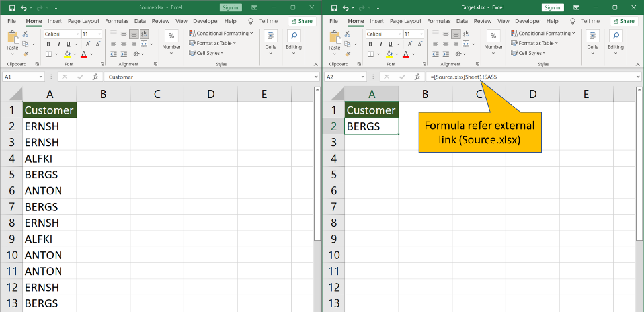Click Format Painter brush in Source.xlsx
Screen dimensions: 644x312
26,54
